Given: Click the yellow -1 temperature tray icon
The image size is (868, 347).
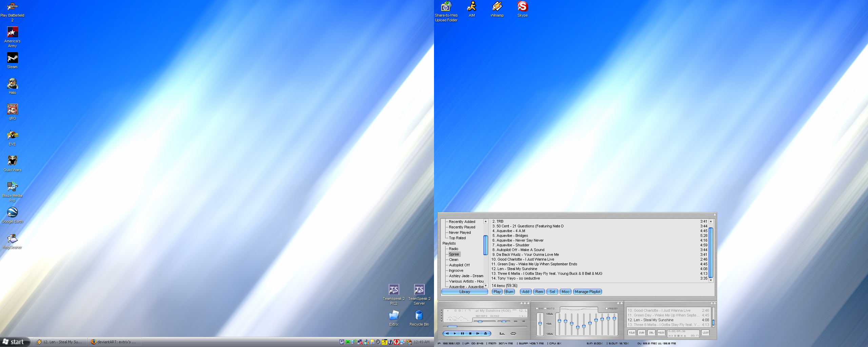Looking at the screenshot, I should click(384, 342).
